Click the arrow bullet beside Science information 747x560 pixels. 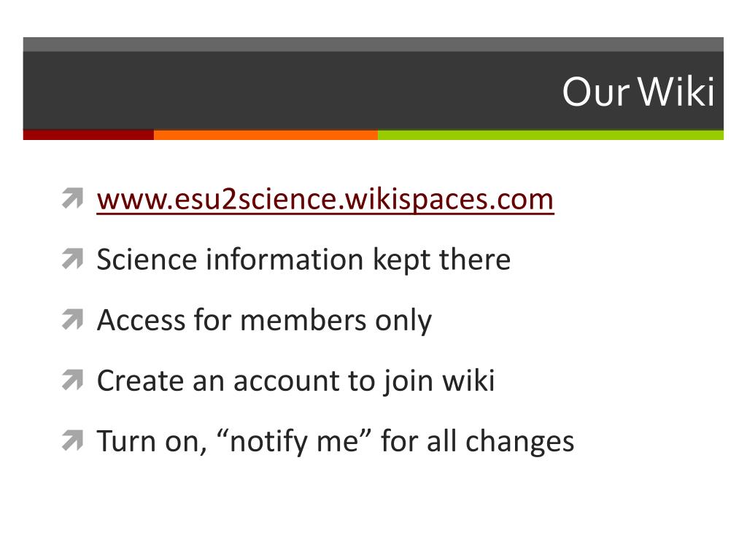(x=72, y=259)
